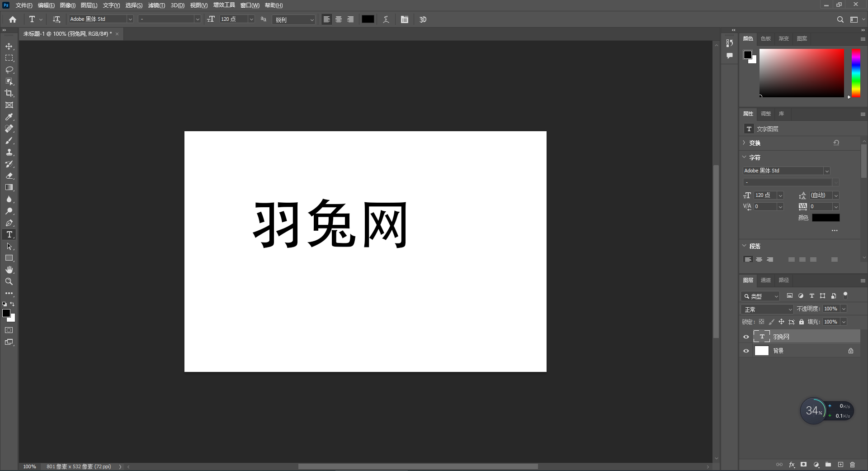Open anti-aliasing 锐利 dropdown
This screenshot has height=471, width=868.
(293, 19)
